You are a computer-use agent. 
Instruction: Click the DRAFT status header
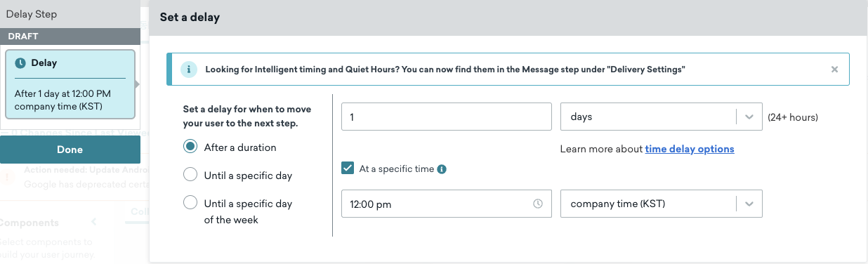click(70, 36)
